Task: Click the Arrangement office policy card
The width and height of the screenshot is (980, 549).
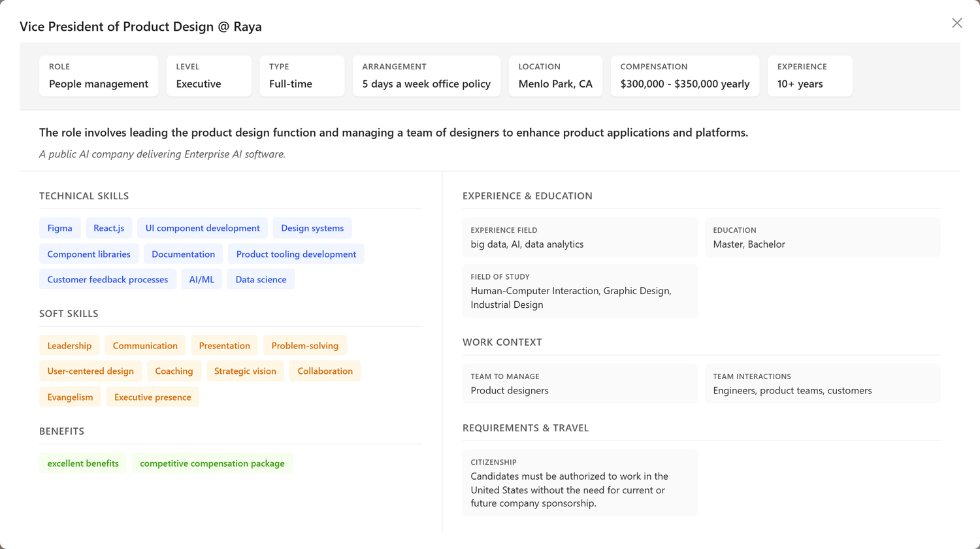Action: [x=427, y=76]
